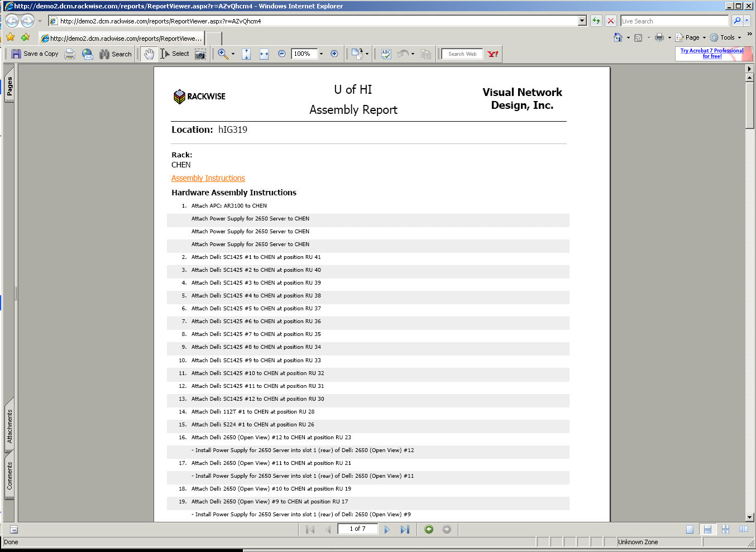
Task: Click the zoom in plus button
Action: pos(334,54)
